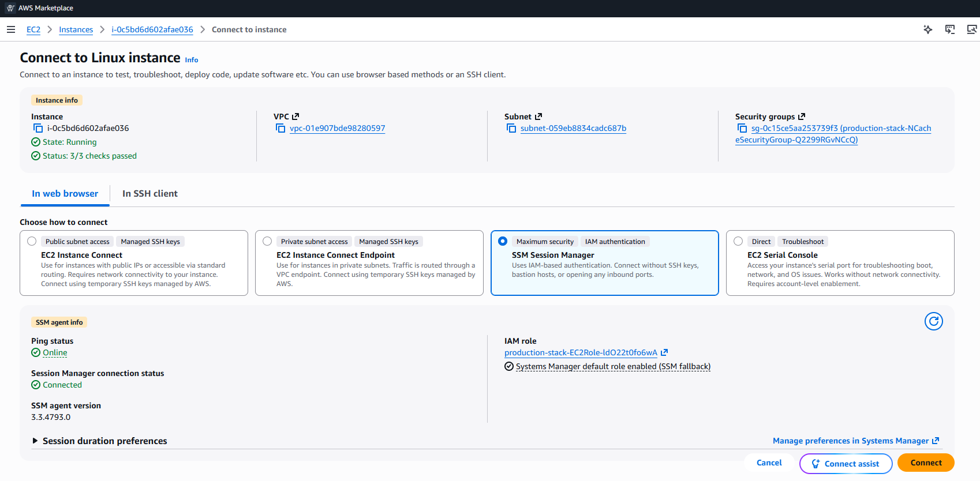Open Security groups external link icon
The height and width of the screenshot is (481, 980).
pyautogui.click(x=802, y=117)
